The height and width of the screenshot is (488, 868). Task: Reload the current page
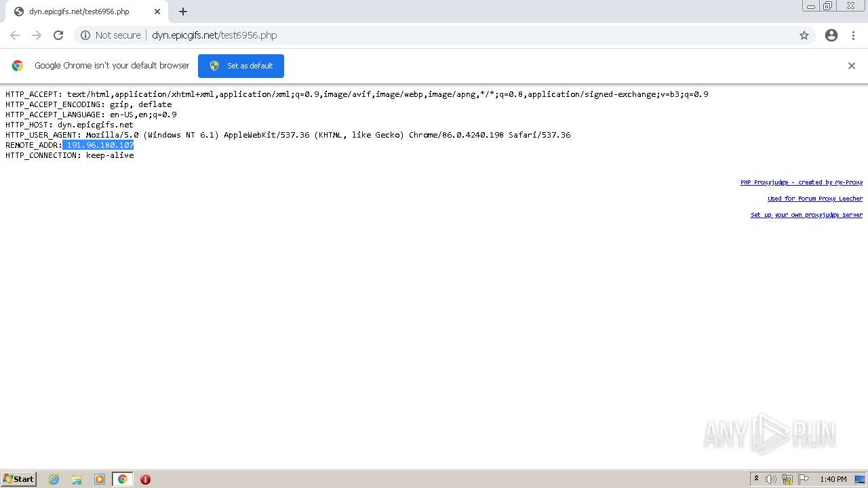point(58,35)
